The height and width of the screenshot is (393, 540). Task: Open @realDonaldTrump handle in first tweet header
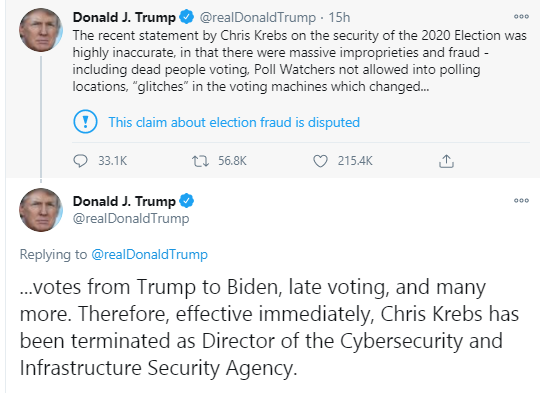pos(258,18)
